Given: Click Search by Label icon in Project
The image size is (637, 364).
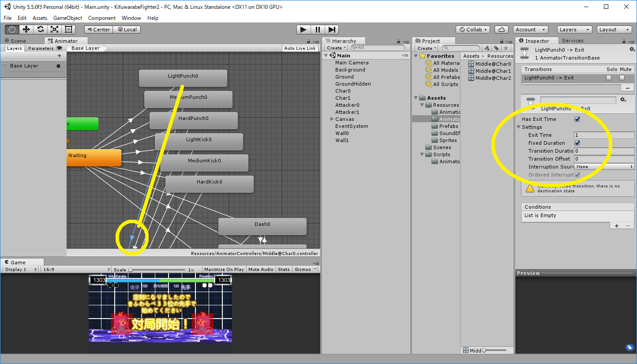Looking at the screenshot, I should 496,48.
